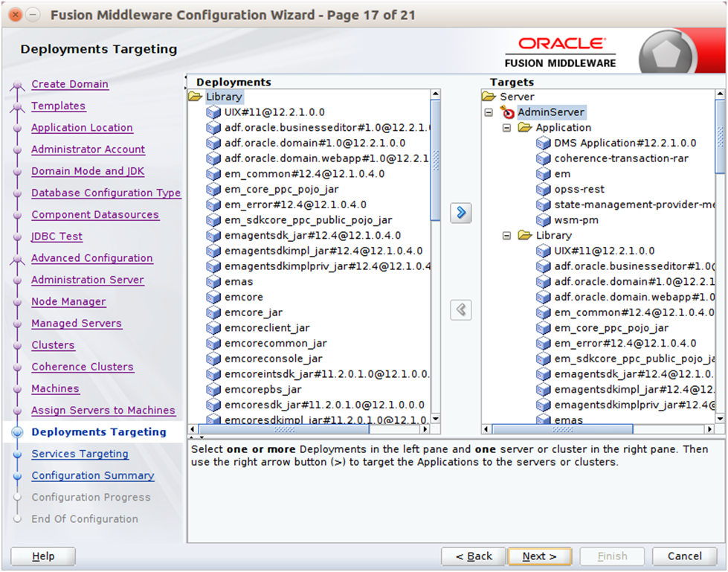Viewport: 728px width, 572px height.
Task: Open Domain Mode and JDK step
Action: click(x=88, y=171)
